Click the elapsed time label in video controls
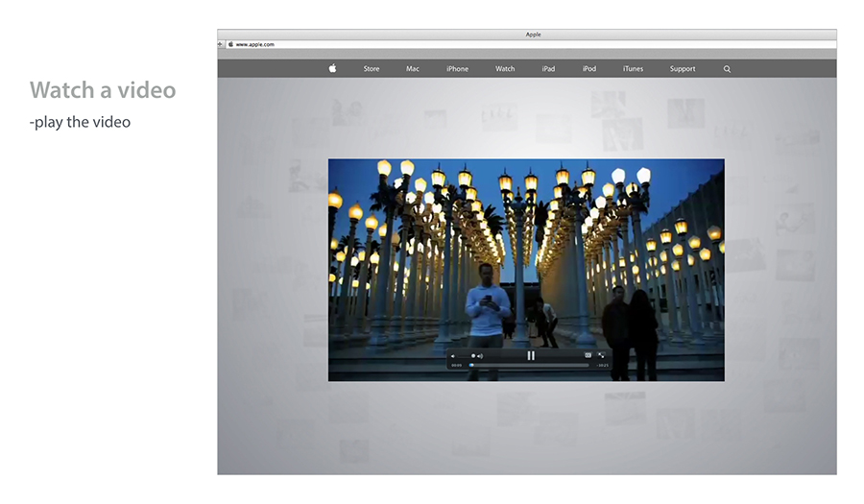The width and height of the screenshot is (864, 504). [x=457, y=365]
